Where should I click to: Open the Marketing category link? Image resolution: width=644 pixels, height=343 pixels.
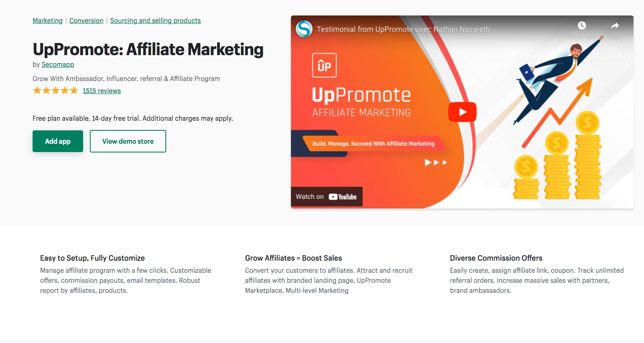coord(48,20)
